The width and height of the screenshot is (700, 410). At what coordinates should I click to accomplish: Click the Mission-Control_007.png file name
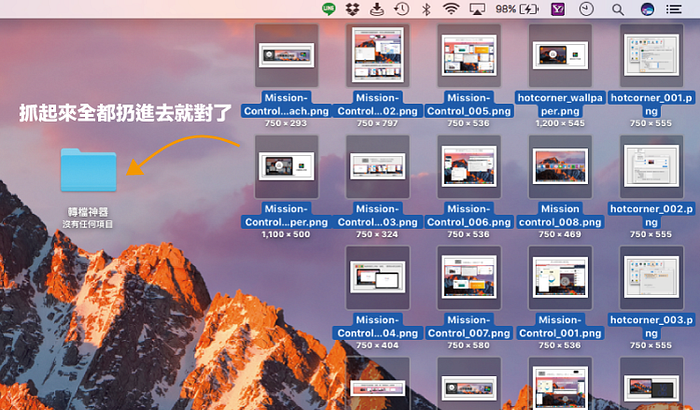(469, 326)
